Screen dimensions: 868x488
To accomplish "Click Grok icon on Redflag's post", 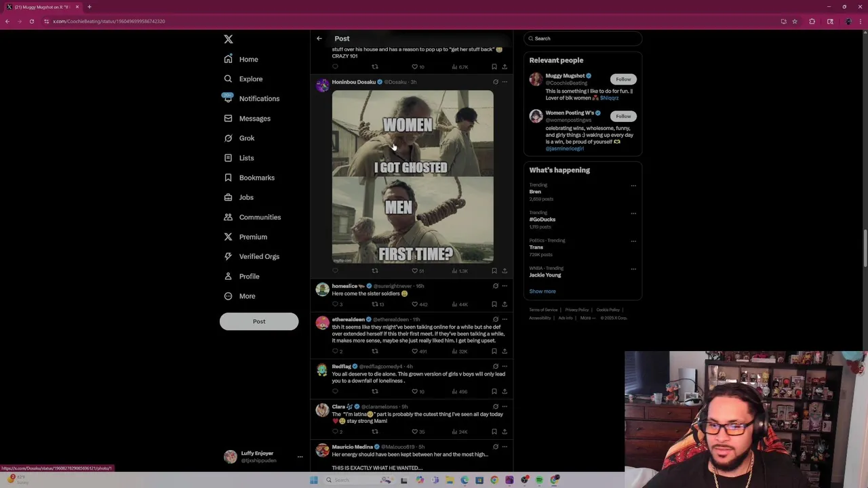I will pos(496,366).
